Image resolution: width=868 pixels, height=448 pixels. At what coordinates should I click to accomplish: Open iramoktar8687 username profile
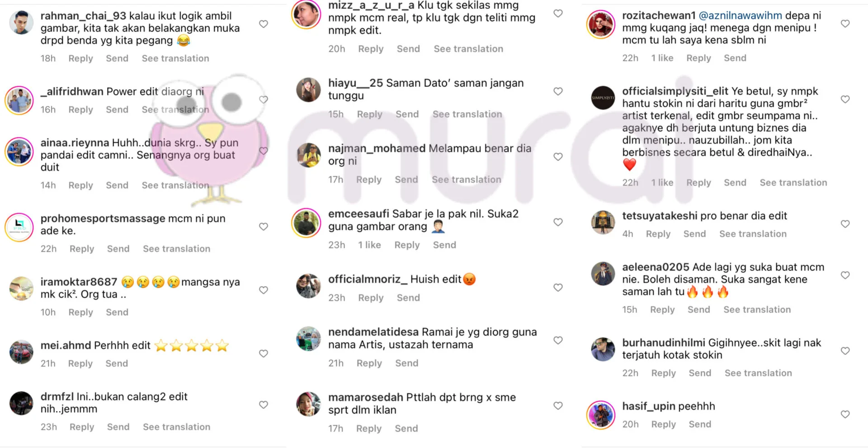[x=79, y=282]
